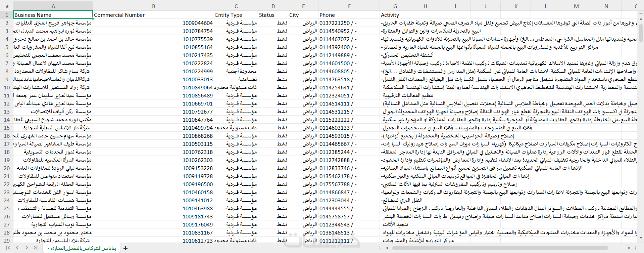Click the horizontal scrollbar left arrow
This screenshot has width=644, height=253.
387,248
